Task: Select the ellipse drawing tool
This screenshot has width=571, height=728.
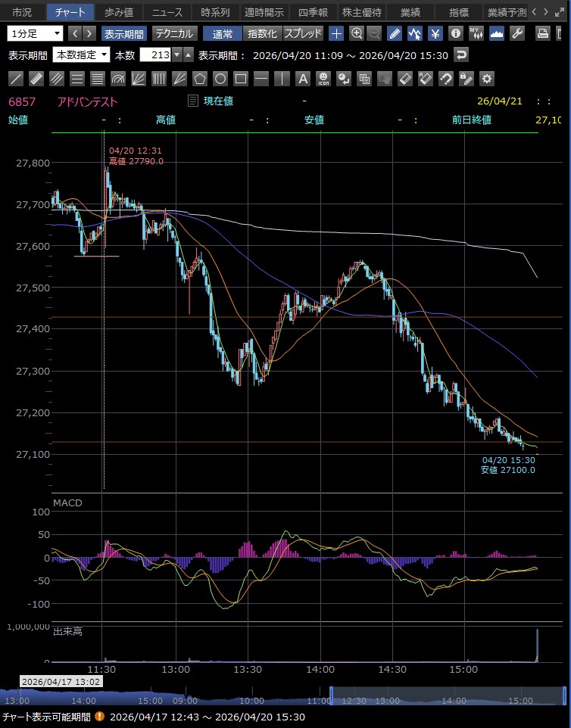Action: tap(220, 79)
